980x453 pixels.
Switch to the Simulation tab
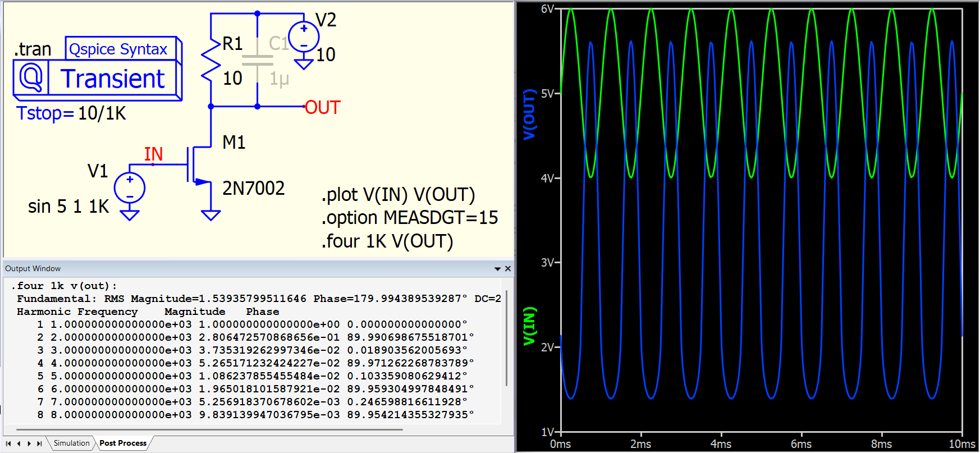coord(71,443)
